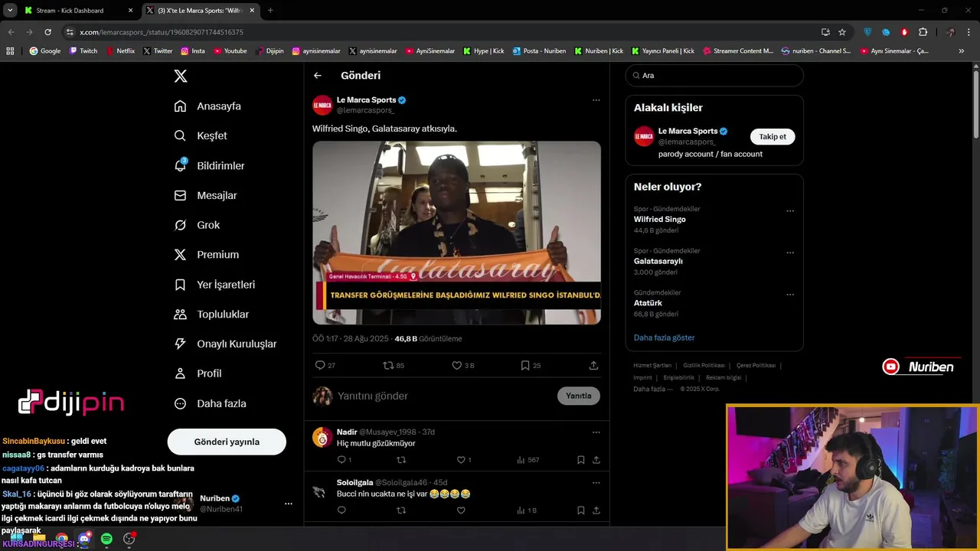The image size is (980, 551).
Task: Open Profil page
Action: click(198, 373)
